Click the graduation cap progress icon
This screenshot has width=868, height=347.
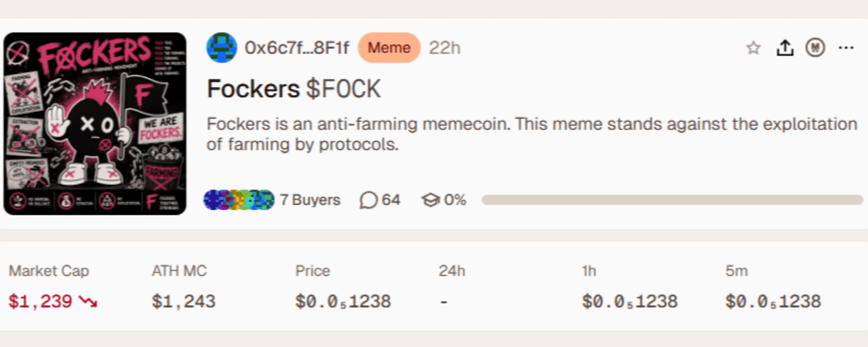[x=431, y=200]
